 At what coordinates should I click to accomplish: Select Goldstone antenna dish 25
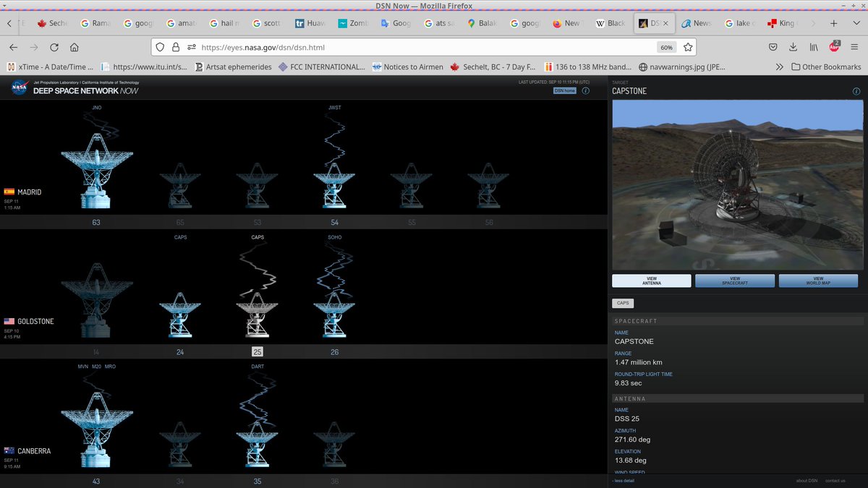[x=258, y=314]
